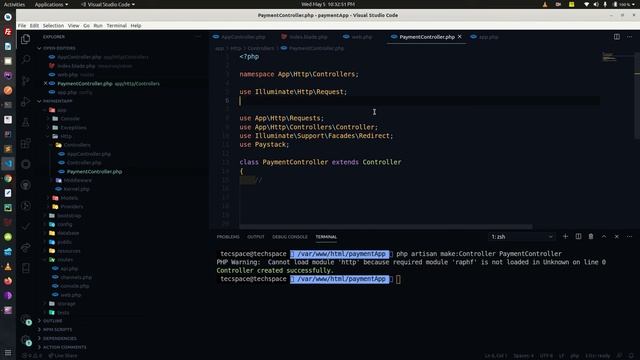Viewport: 640px width, 360px height.
Task: Open the Run and Debug view
Action: pyautogui.click(x=25, y=101)
